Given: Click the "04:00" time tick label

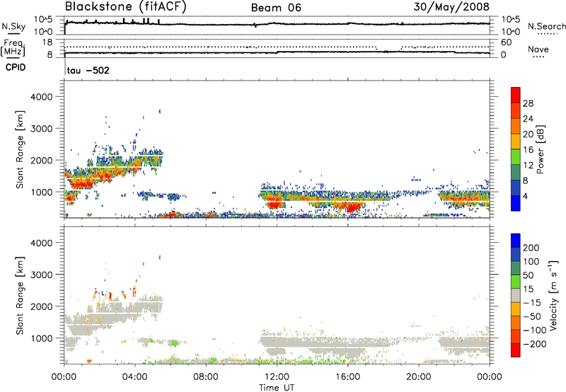Looking at the screenshot, I should (134, 377).
